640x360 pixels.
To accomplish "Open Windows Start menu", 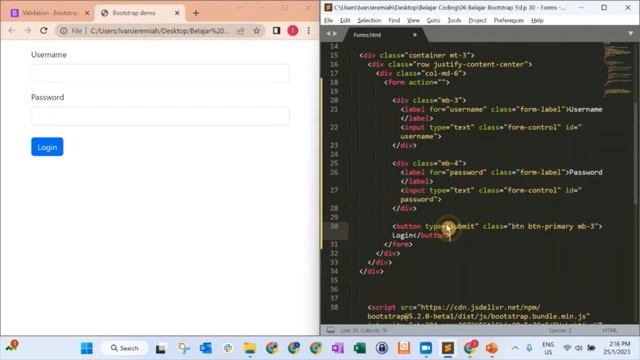I will tap(87, 348).
